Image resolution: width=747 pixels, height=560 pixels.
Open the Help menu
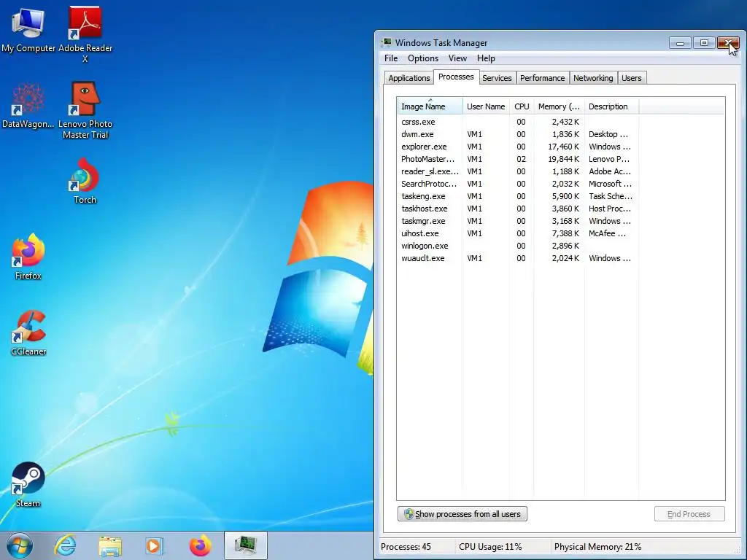tap(486, 58)
